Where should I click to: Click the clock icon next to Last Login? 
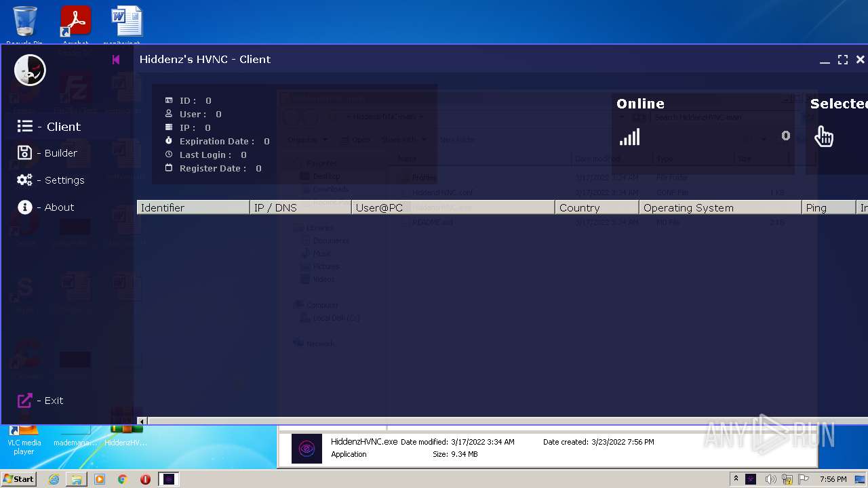coord(169,155)
